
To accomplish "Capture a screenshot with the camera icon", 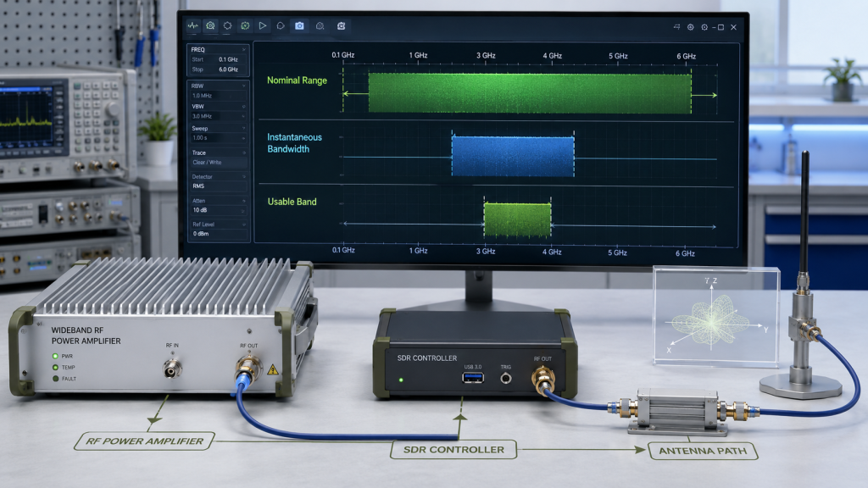I will click(x=299, y=25).
